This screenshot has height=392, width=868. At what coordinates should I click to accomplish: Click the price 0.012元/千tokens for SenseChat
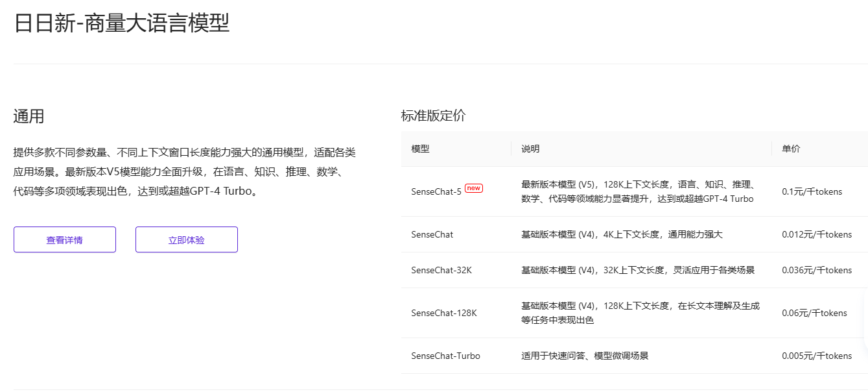tap(818, 234)
